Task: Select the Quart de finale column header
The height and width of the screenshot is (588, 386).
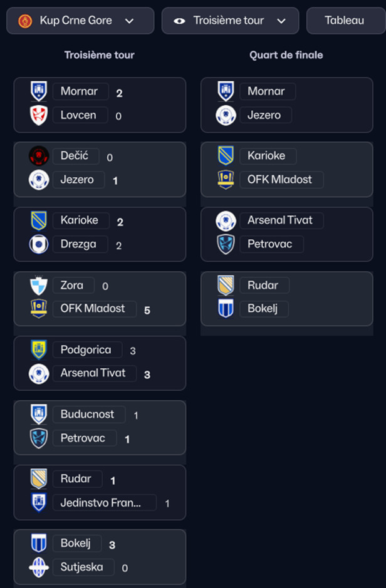Action: (x=286, y=55)
